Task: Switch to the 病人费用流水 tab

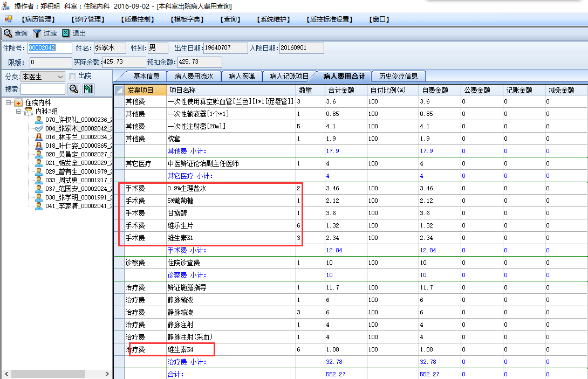Action: 194,76
